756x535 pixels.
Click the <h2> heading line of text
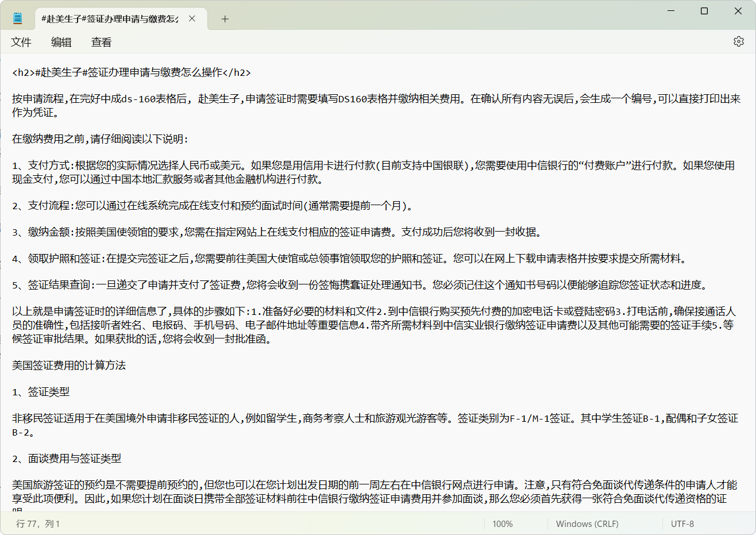click(x=132, y=72)
